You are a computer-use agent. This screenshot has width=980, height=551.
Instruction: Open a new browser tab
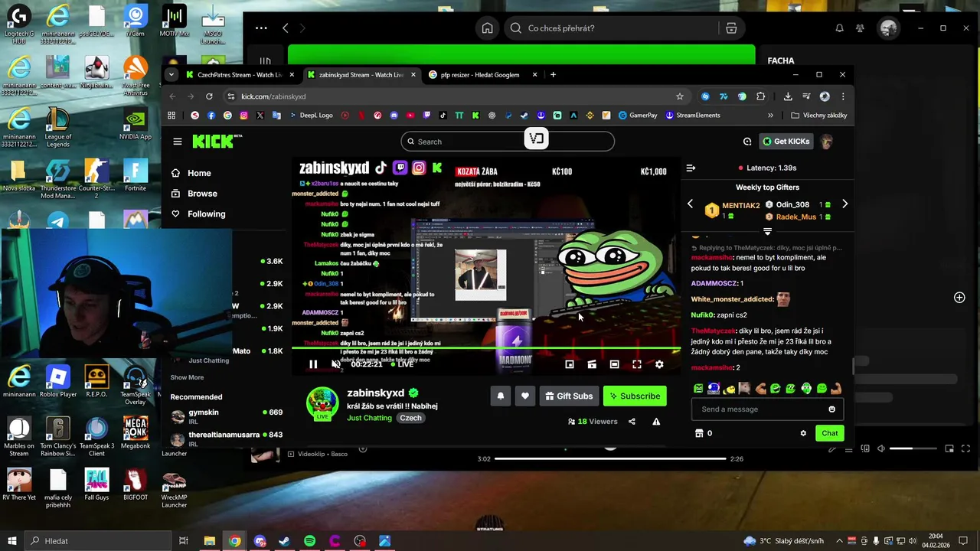(x=553, y=75)
